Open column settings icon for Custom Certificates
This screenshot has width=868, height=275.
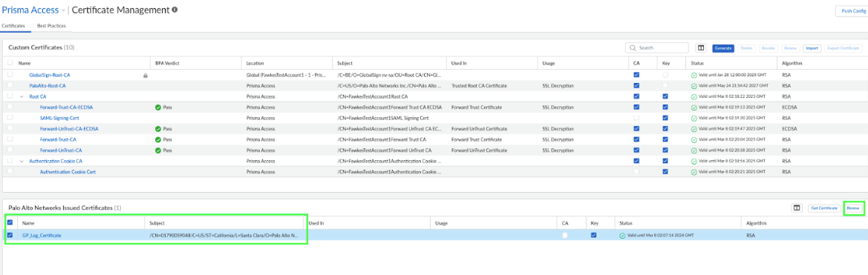point(700,48)
